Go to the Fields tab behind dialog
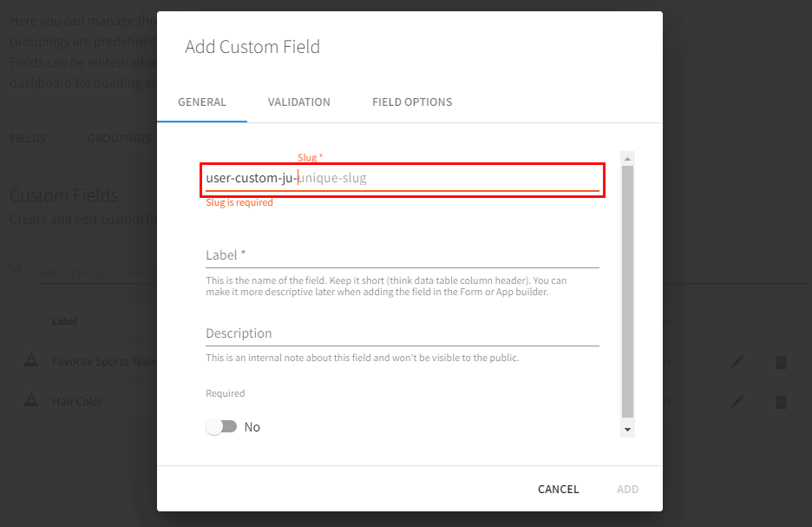Image resolution: width=812 pixels, height=527 pixels. point(28,138)
